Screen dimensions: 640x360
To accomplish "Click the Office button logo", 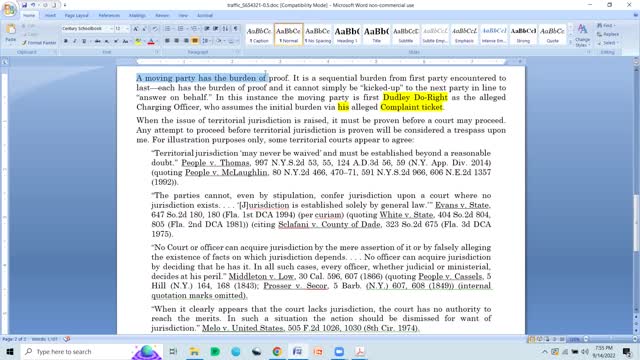I will point(9,9).
